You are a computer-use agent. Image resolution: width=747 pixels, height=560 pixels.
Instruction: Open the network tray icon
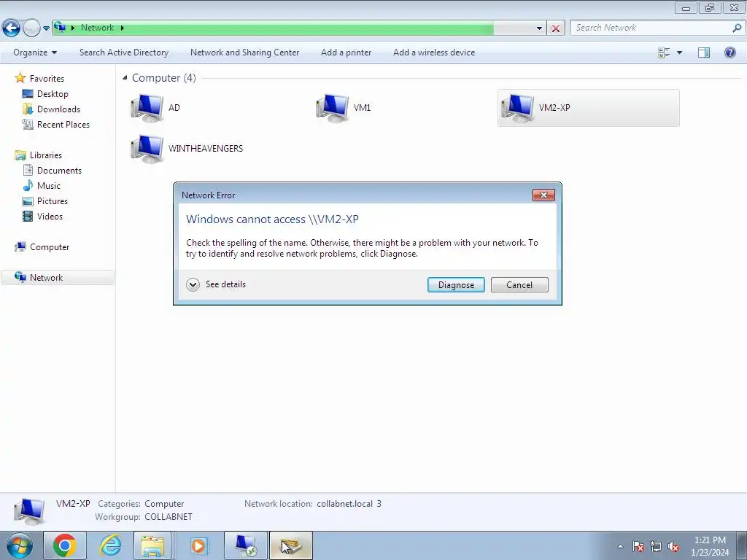tap(656, 546)
